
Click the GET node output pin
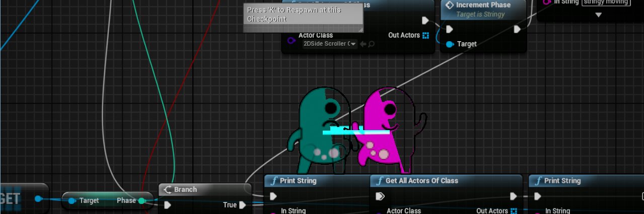click(x=38, y=199)
